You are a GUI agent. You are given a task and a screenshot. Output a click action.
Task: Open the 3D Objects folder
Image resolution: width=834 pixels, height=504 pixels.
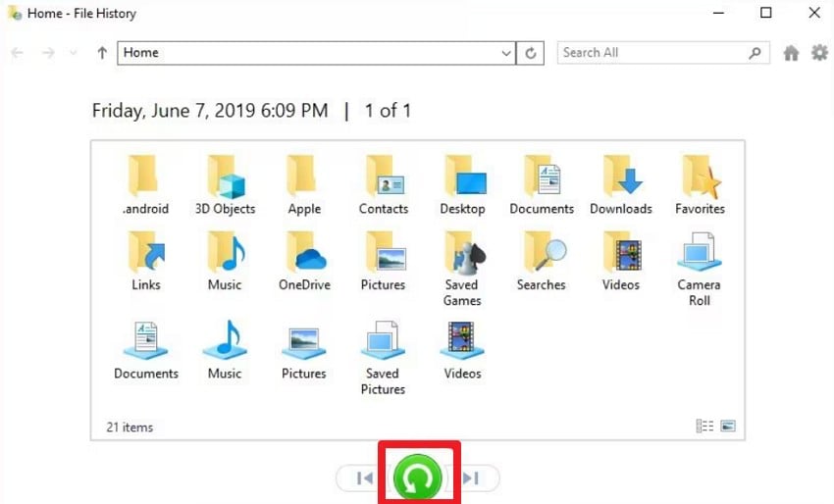225,184
